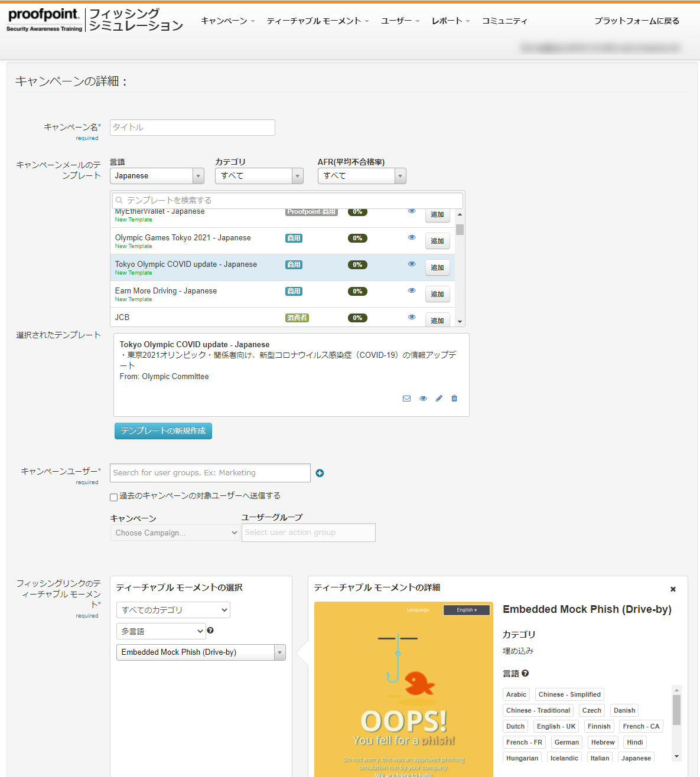The image size is (700, 777).
Task: Click the 商用 tag on Tokyo Olympic COVID row
Action: (294, 265)
